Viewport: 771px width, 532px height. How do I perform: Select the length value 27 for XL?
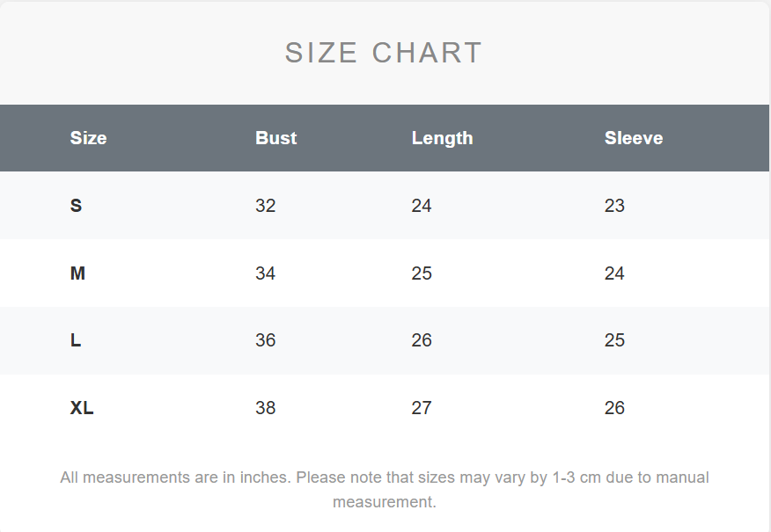click(x=422, y=408)
